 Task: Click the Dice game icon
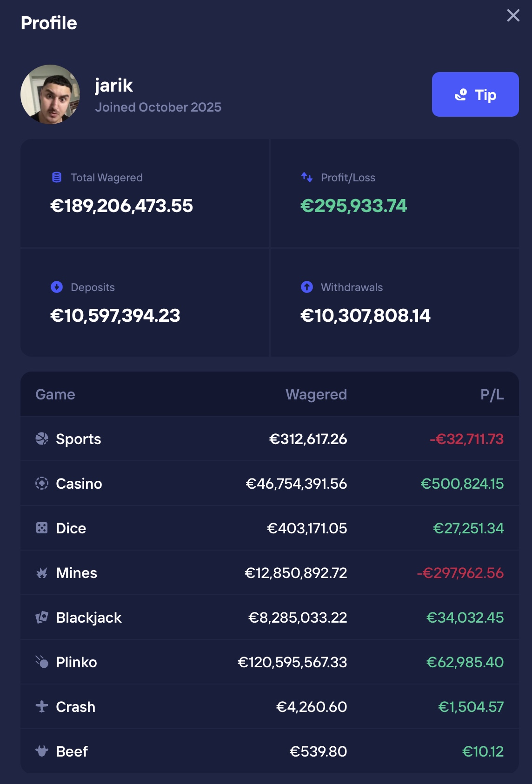42,528
